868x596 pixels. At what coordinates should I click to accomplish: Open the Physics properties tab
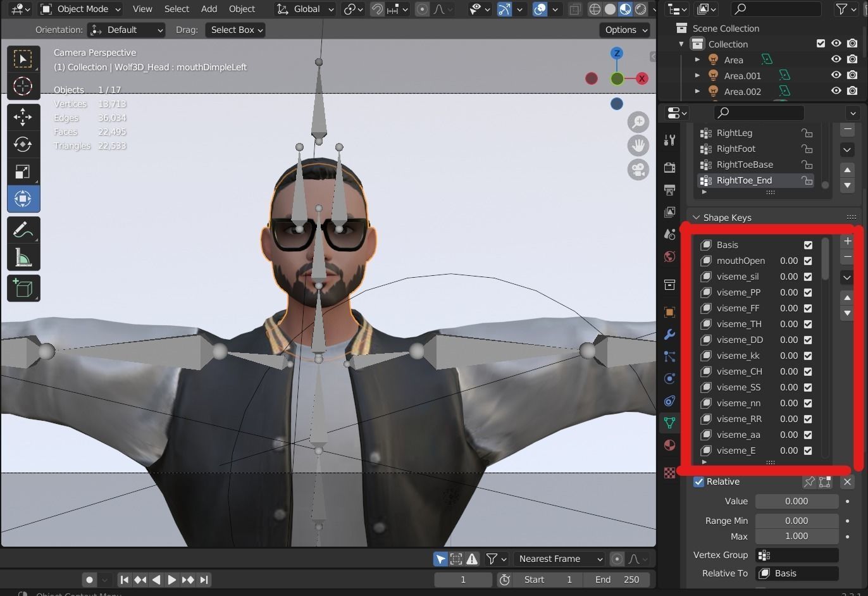669,378
